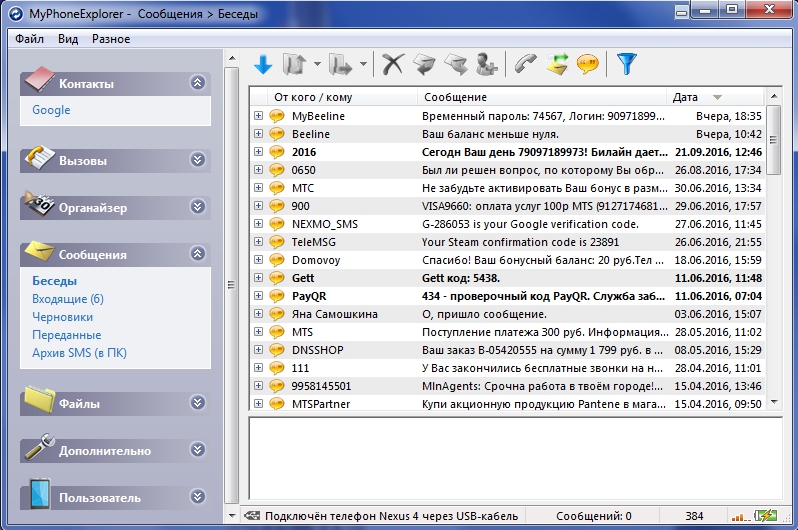Open dropdown arrow next to export icon

click(363, 64)
